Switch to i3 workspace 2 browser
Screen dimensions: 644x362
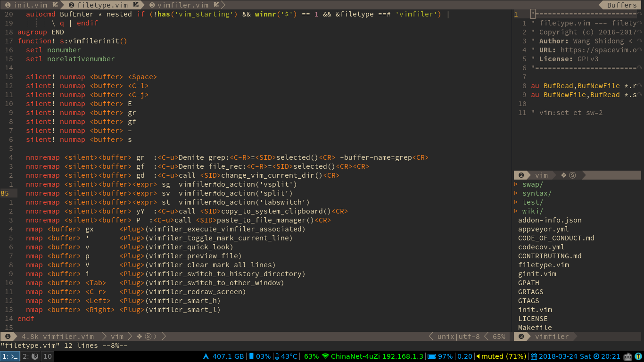[x=31, y=356]
